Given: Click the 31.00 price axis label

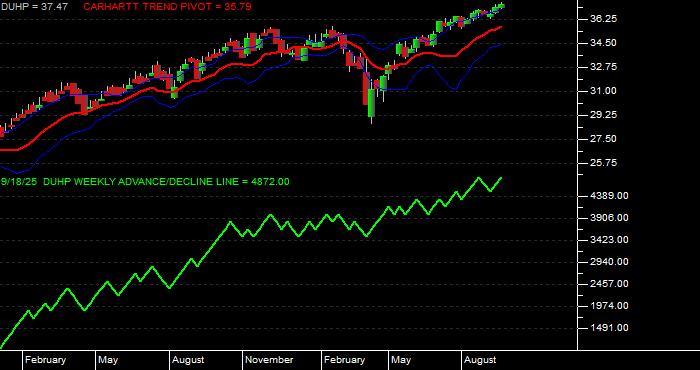Looking at the screenshot, I should tap(605, 91).
